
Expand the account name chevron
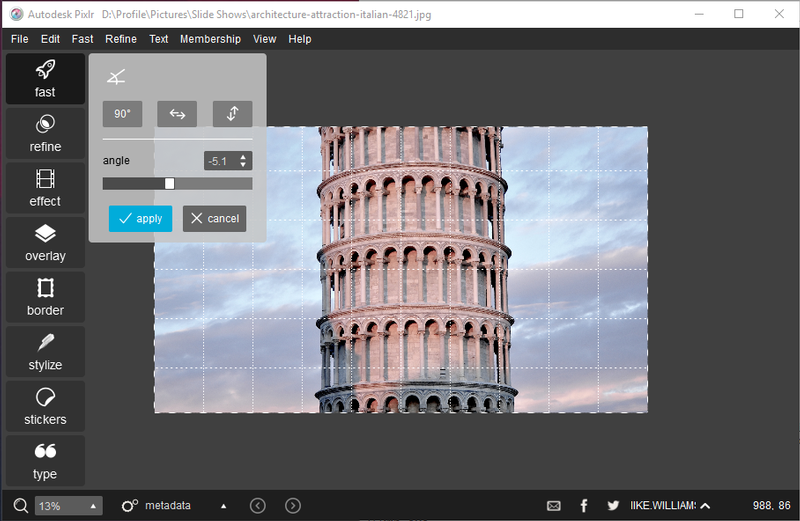point(705,506)
